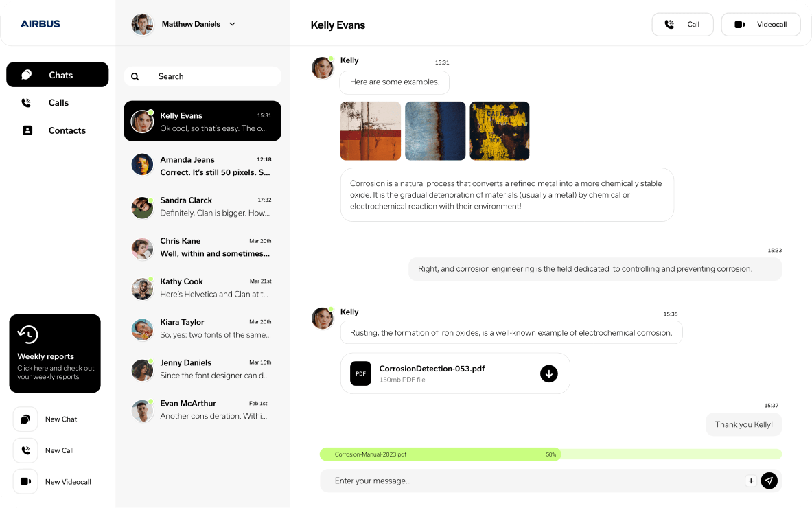This screenshot has height=508, width=812.
Task: Click the Calls phone icon in sidebar
Action: point(26,102)
